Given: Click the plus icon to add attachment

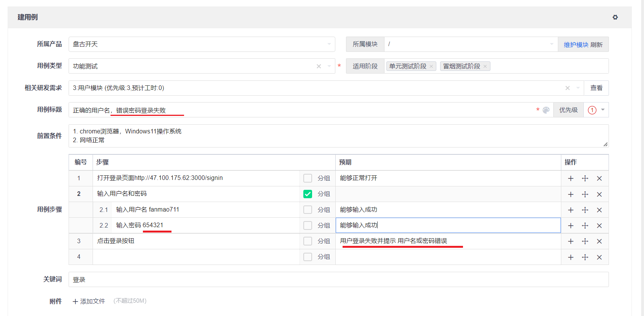Looking at the screenshot, I should 75,302.
